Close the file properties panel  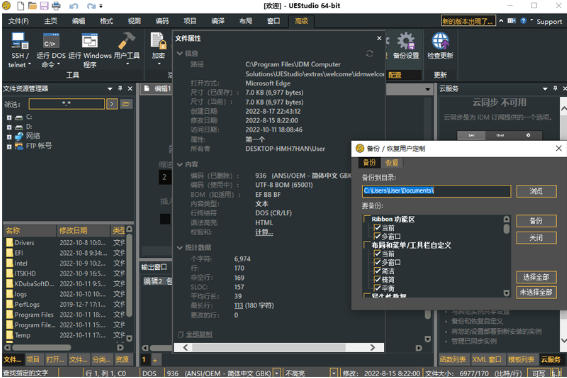[379, 38]
